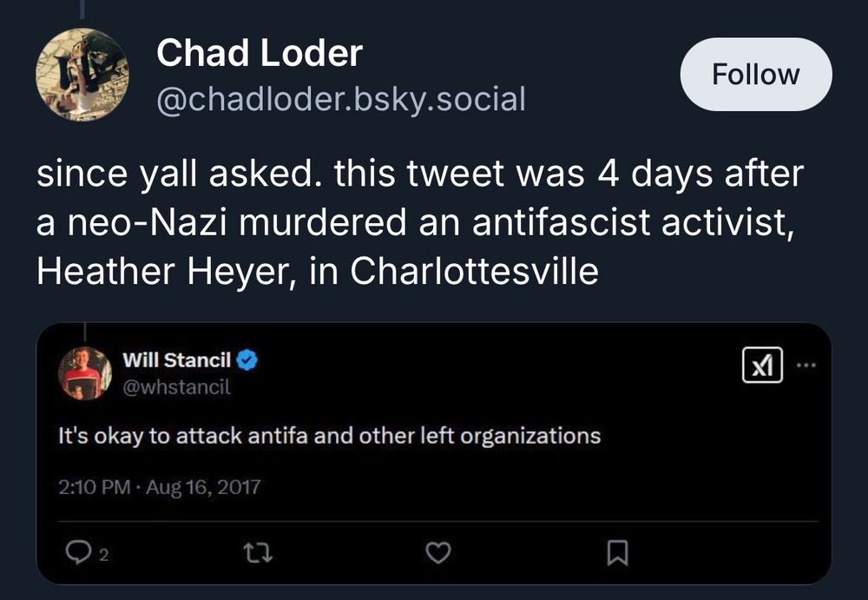Click the 2:10 PM tweet time
Viewport: 868px width, 600px height.
(x=93, y=487)
